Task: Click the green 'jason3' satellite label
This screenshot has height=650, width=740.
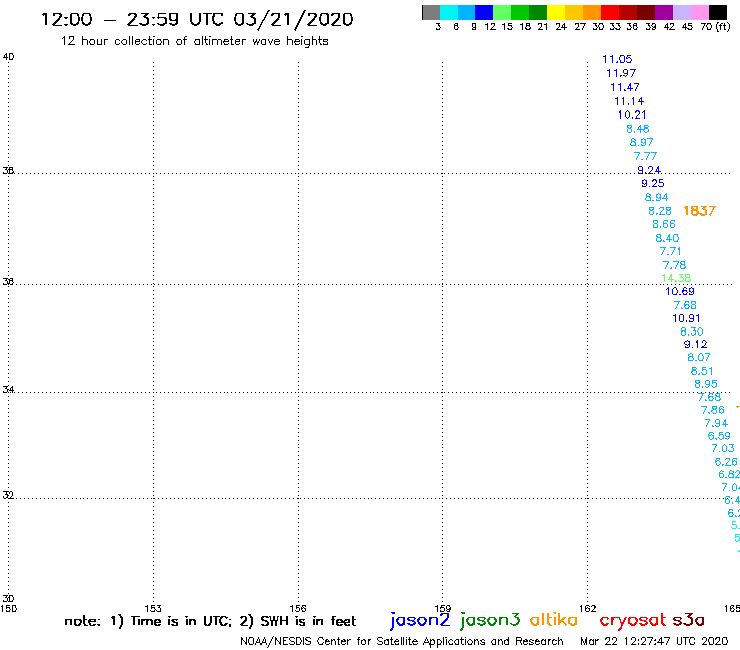Action: (490, 620)
